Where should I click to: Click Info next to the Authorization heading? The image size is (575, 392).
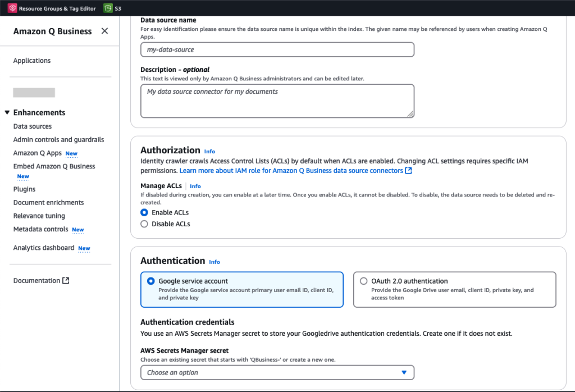click(x=209, y=151)
